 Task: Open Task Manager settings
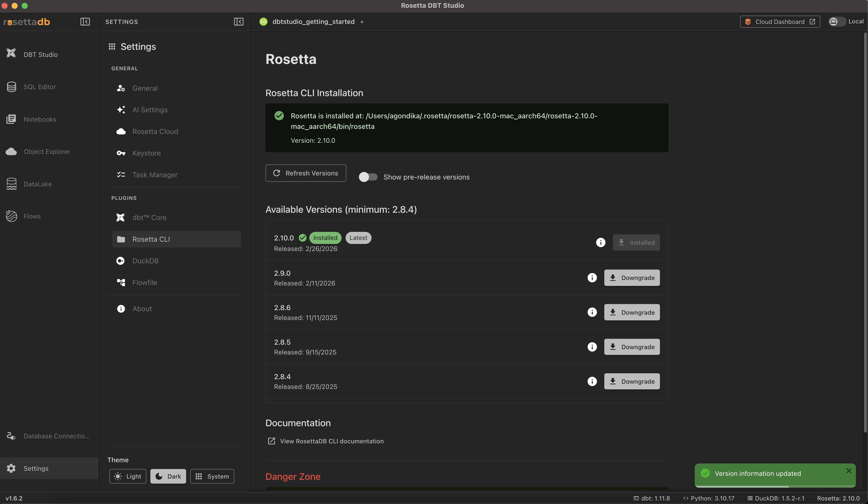(177, 175)
